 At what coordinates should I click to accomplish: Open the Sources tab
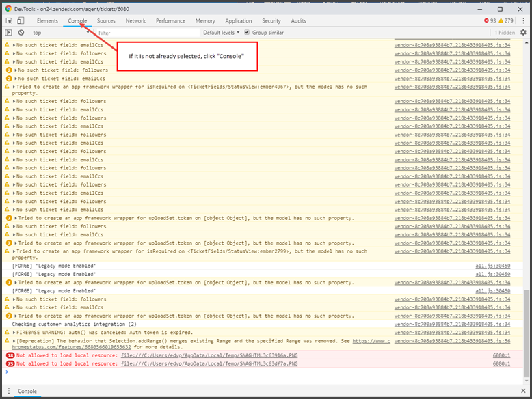(106, 21)
